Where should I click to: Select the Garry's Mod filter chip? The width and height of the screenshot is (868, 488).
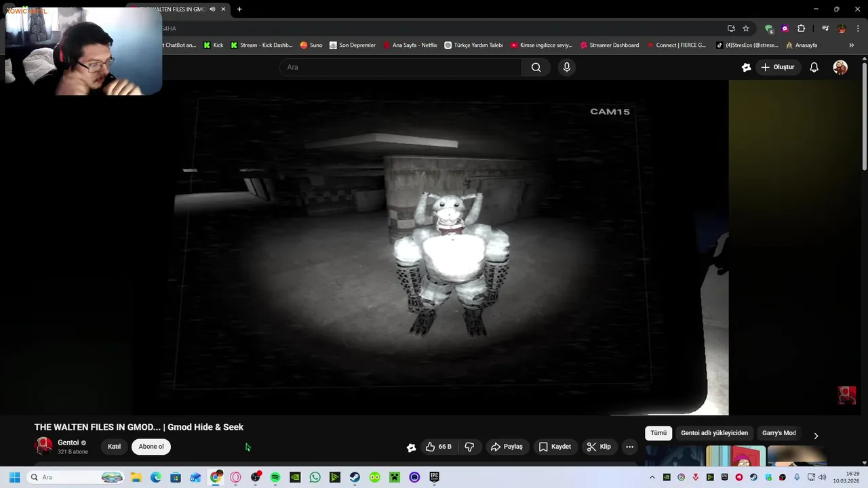tap(778, 433)
